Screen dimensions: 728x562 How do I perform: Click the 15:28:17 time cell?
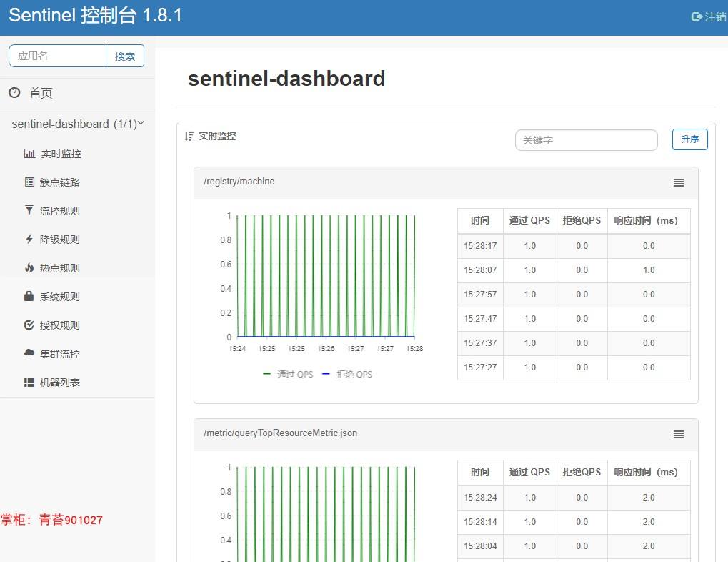click(x=480, y=245)
